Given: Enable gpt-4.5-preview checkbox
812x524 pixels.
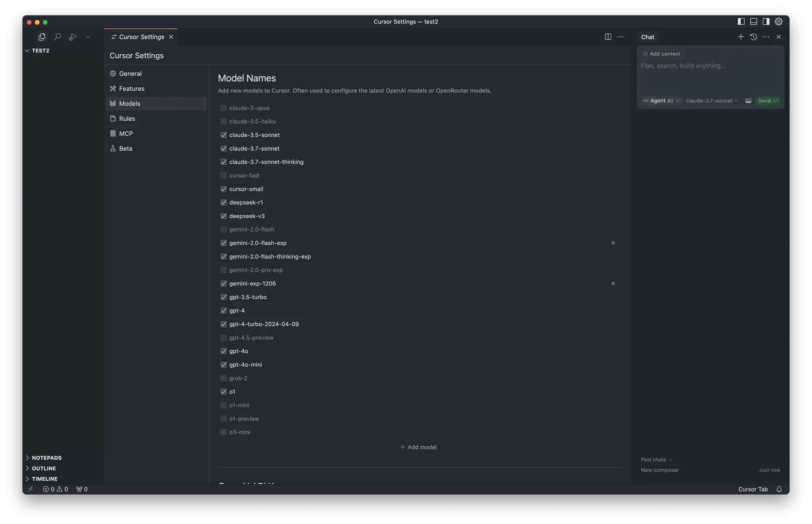Looking at the screenshot, I should click(x=224, y=338).
